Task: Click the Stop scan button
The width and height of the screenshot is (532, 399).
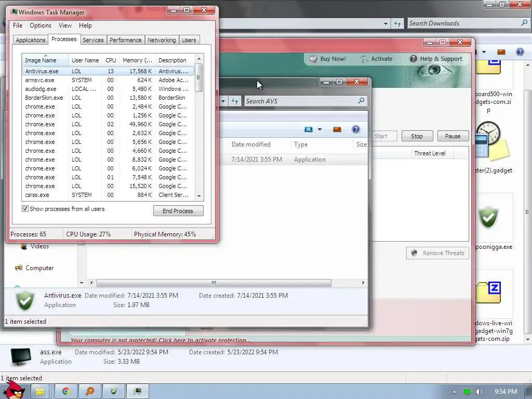Action: pyautogui.click(x=417, y=136)
